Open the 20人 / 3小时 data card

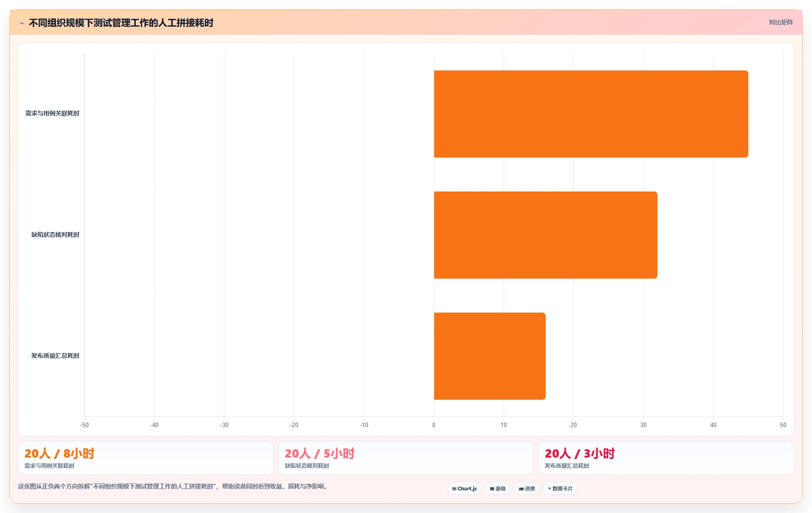(x=666, y=458)
